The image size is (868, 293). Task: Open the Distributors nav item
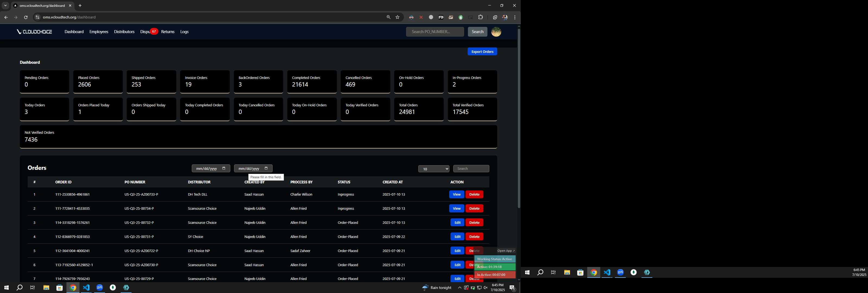pyautogui.click(x=124, y=32)
